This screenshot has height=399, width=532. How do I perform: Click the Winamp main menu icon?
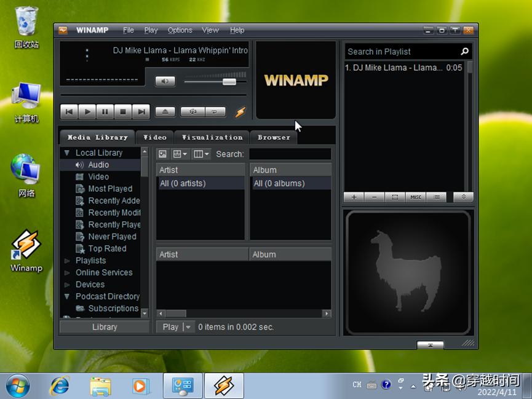(63, 30)
